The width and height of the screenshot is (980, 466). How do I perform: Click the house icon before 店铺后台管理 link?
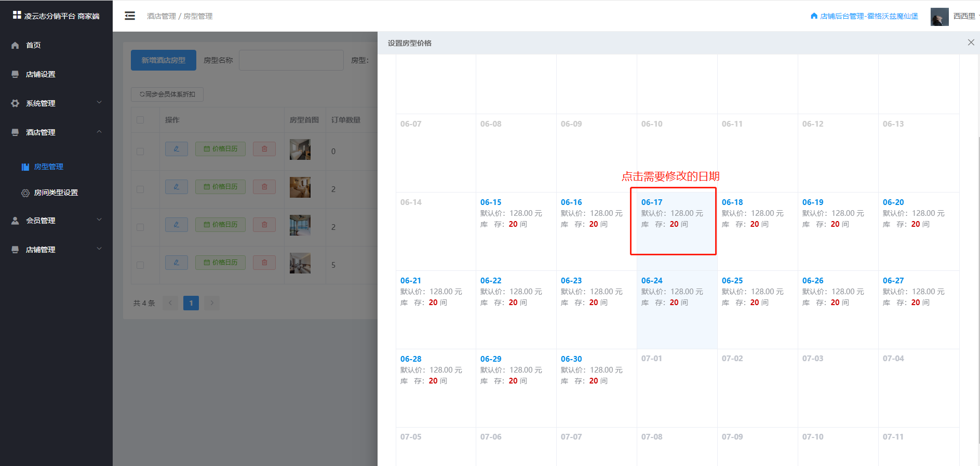click(814, 16)
